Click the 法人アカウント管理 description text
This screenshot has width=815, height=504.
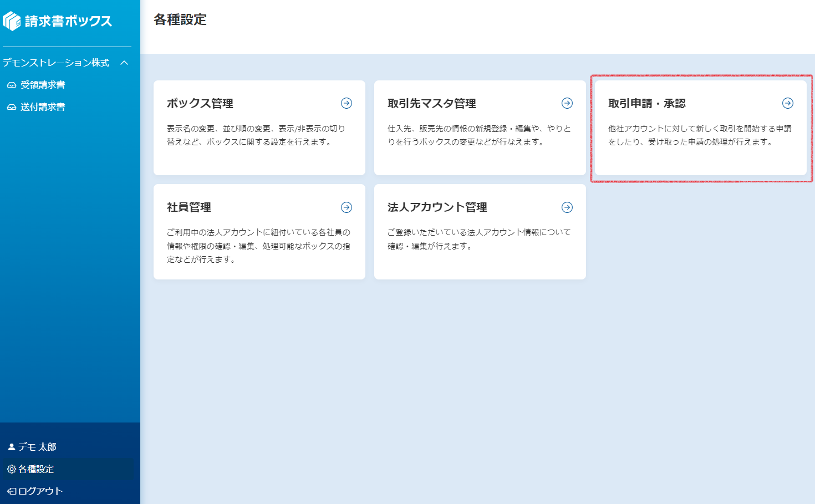479,239
